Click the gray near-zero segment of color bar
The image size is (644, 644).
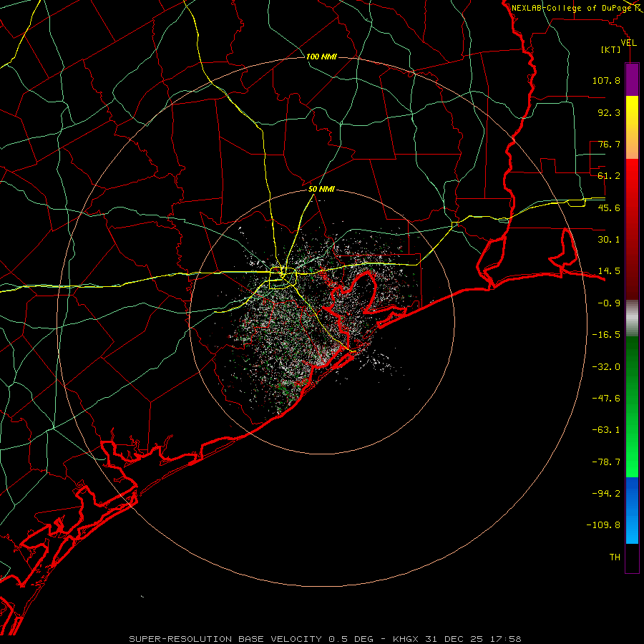[632, 318]
